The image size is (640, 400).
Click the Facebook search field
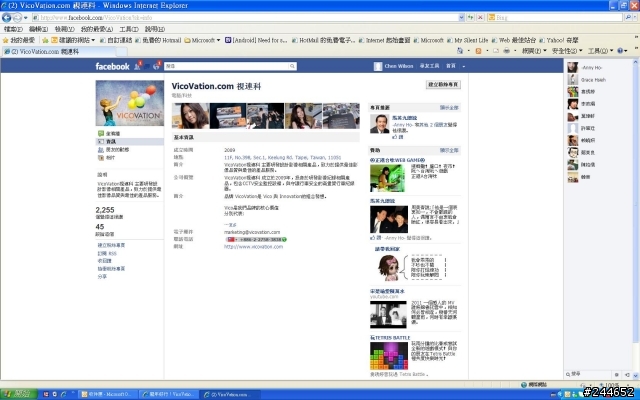coord(227,66)
